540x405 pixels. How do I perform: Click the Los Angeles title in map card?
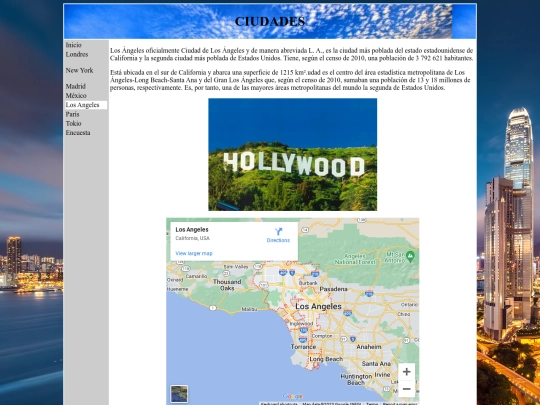point(192,230)
